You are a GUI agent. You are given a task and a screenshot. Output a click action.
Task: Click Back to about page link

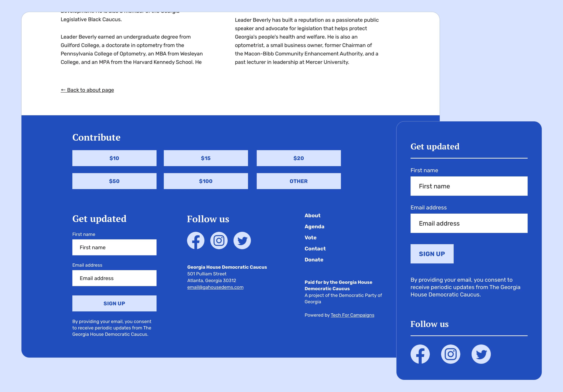click(x=87, y=89)
